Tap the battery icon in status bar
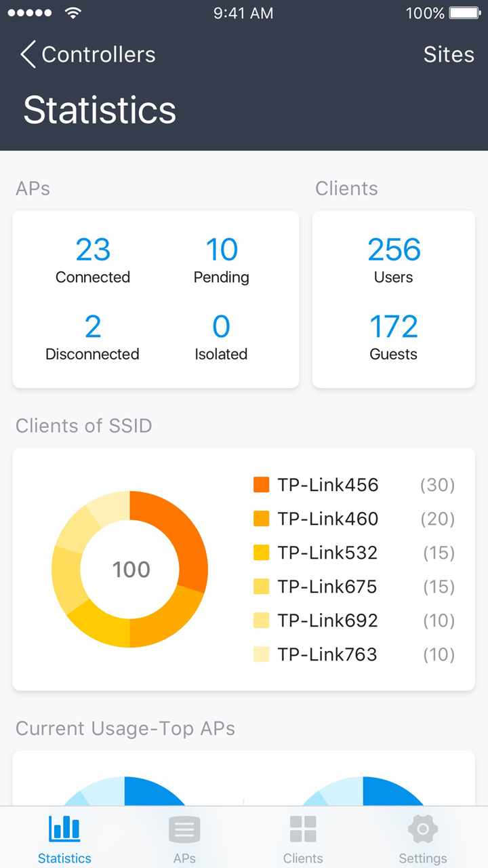Screen dimensions: 488x868 click(x=464, y=13)
